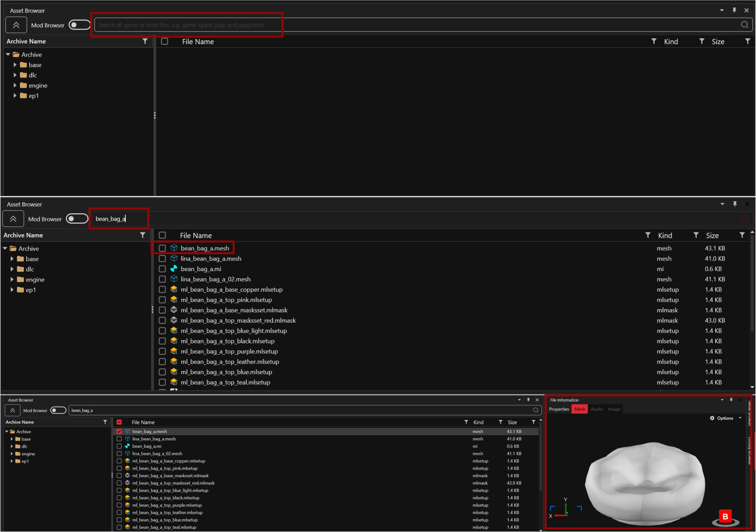Click the gear icon beside Options in File Information
756x532 pixels.
[x=712, y=418]
